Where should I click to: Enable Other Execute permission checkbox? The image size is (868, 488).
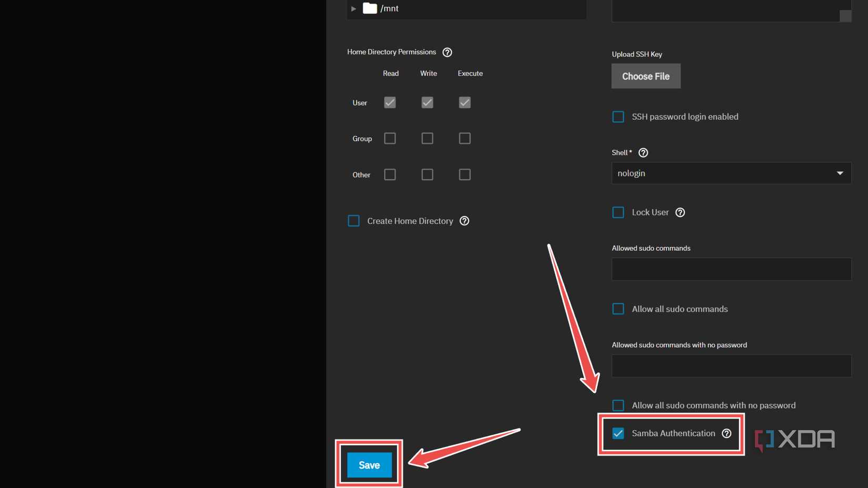pyautogui.click(x=465, y=175)
